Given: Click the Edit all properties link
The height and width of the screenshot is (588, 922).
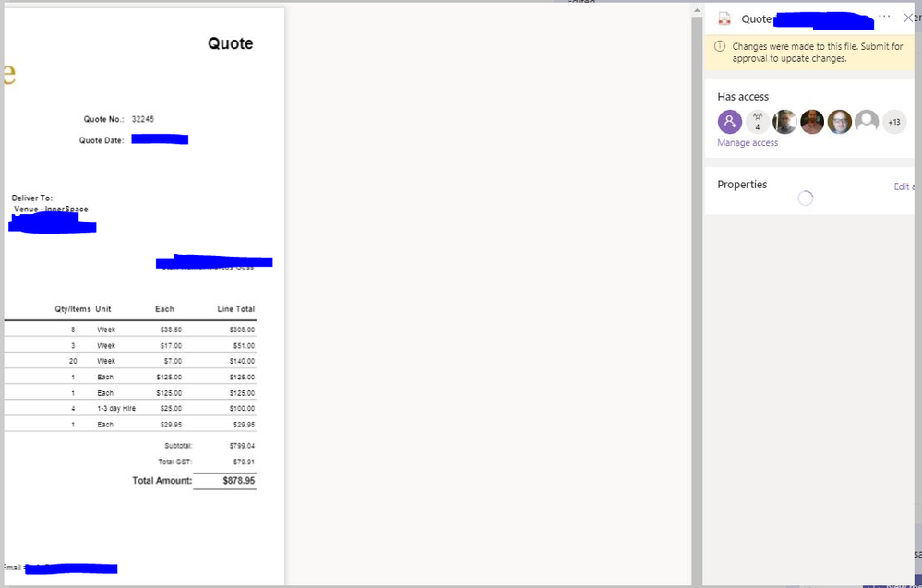Looking at the screenshot, I should click(x=904, y=186).
